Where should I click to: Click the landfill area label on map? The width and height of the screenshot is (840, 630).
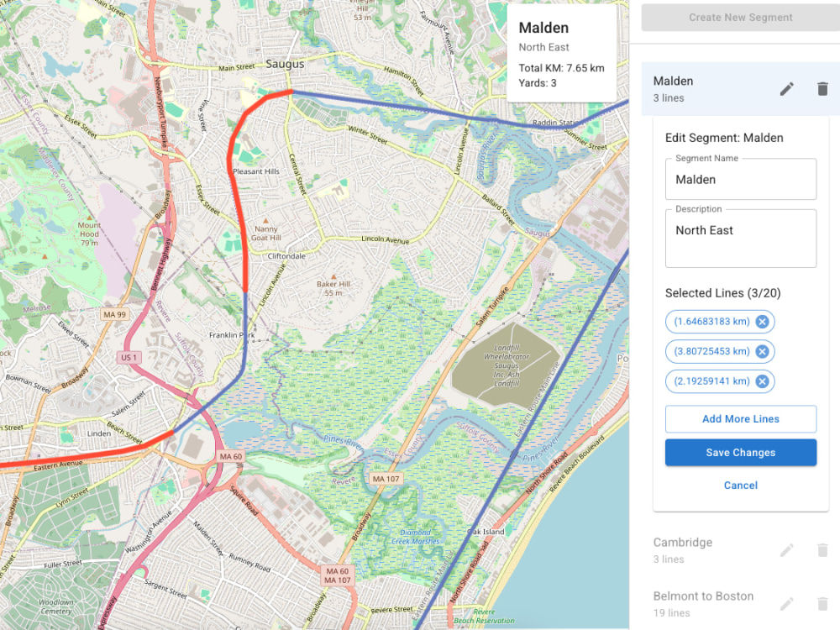[506, 365]
